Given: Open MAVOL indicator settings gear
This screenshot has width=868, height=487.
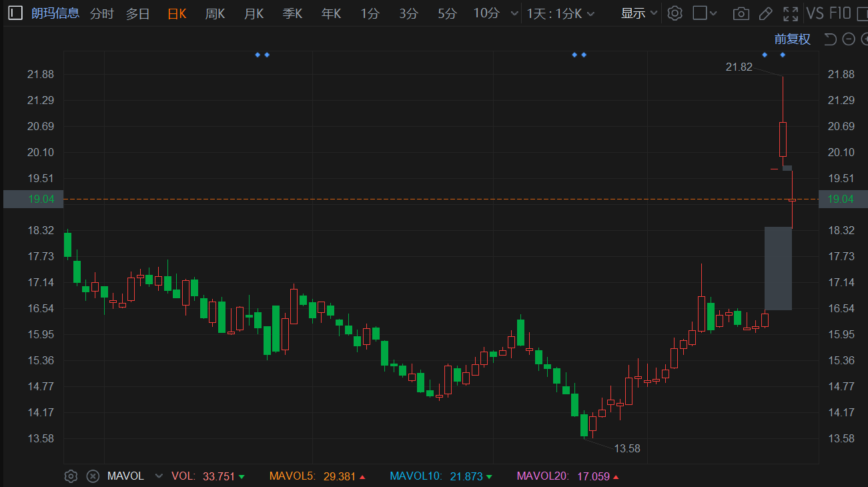Looking at the screenshot, I should (71, 476).
